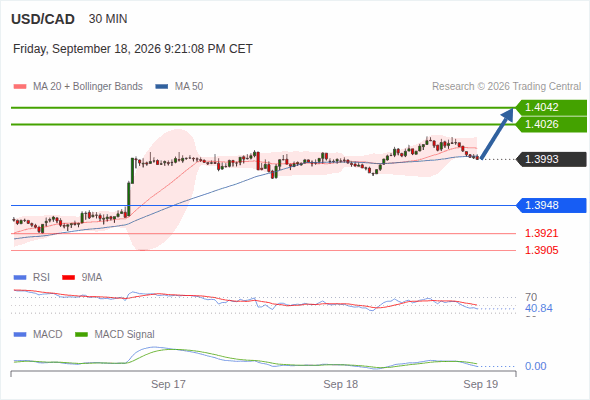The height and width of the screenshot is (400, 590).
Task: Click the USD/CAD pair title
Action: [x=43, y=19]
